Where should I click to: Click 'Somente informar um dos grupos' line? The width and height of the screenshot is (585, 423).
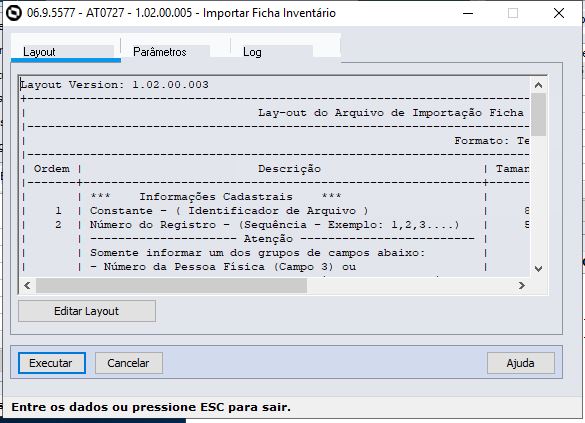(257, 253)
